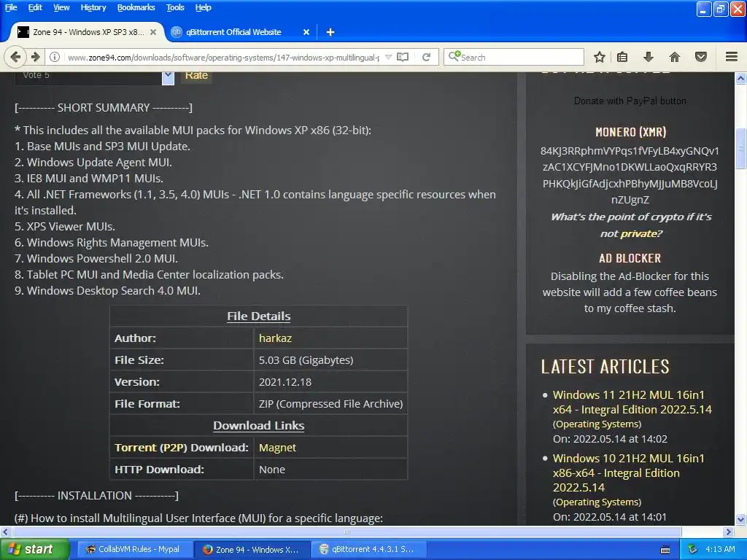Open author harkaz link

275,338
